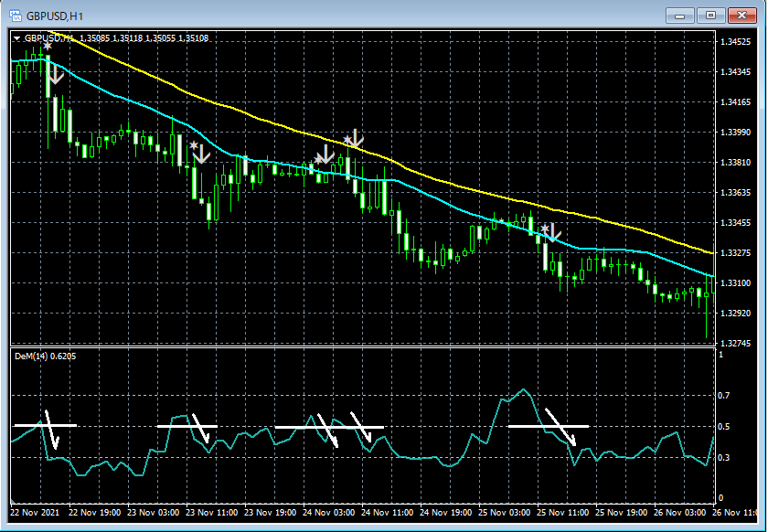Click price level 1.33100 on the scale

tap(736, 282)
